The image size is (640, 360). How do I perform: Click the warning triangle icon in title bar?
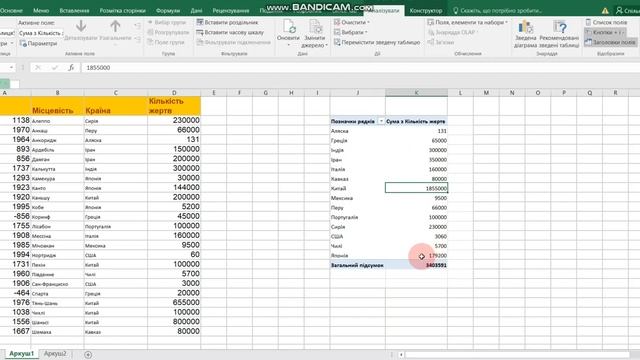605,11
